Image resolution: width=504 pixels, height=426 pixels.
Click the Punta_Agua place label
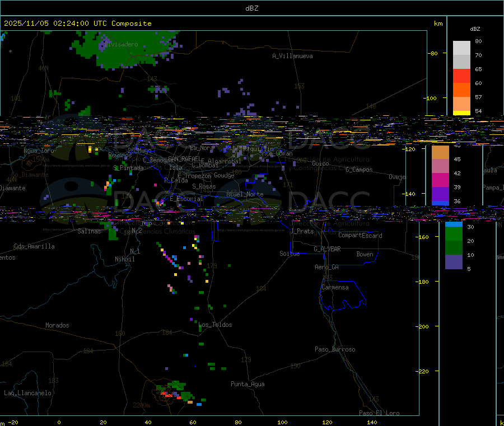pos(248,384)
